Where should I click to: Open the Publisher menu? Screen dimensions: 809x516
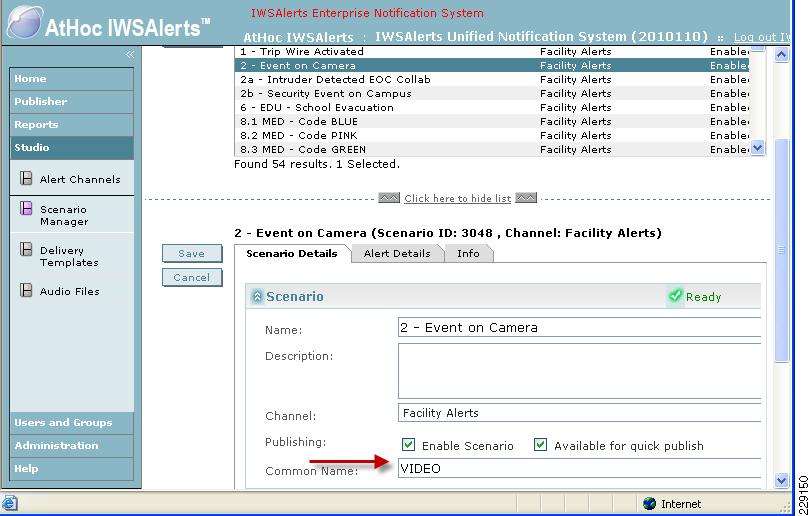click(x=72, y=102)
